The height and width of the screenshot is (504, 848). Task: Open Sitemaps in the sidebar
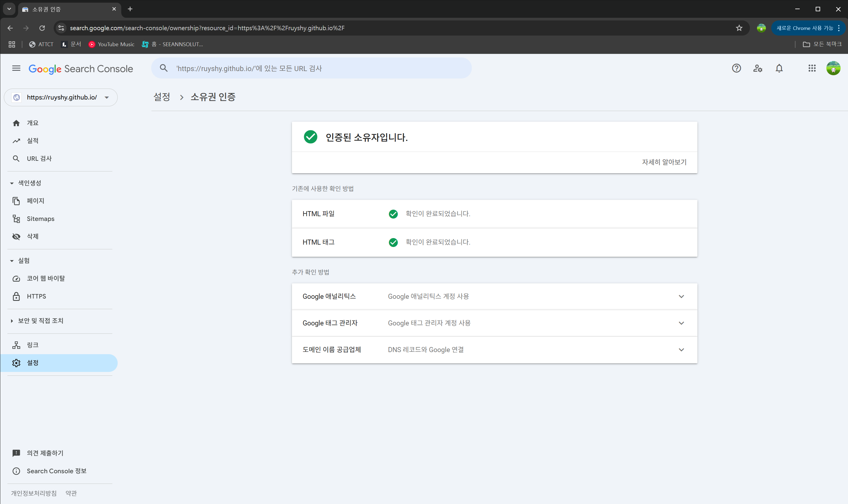pyautogui.click(x=40, y=219)
